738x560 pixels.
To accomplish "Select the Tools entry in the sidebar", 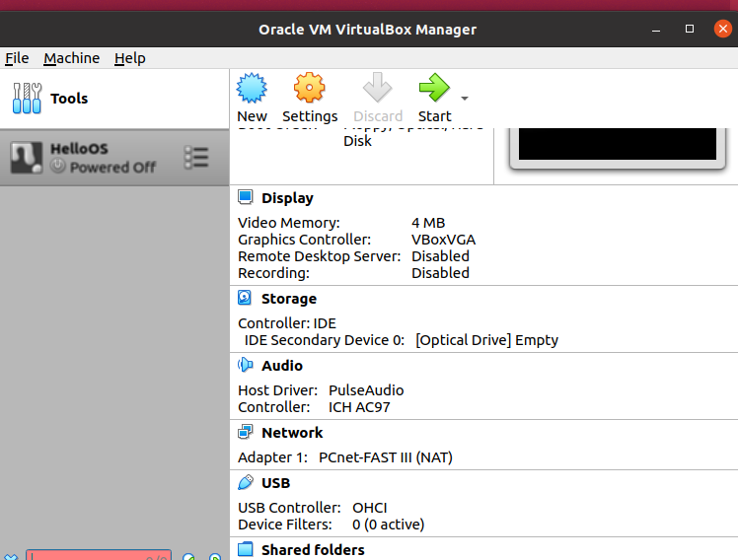I will coord(69,99).
